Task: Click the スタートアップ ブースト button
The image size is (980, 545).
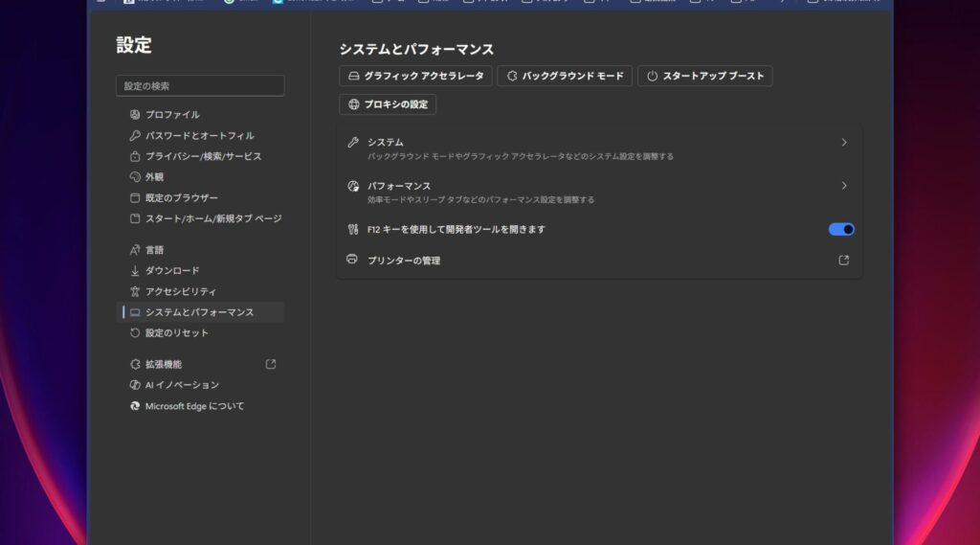Action: tap(704, 76)
